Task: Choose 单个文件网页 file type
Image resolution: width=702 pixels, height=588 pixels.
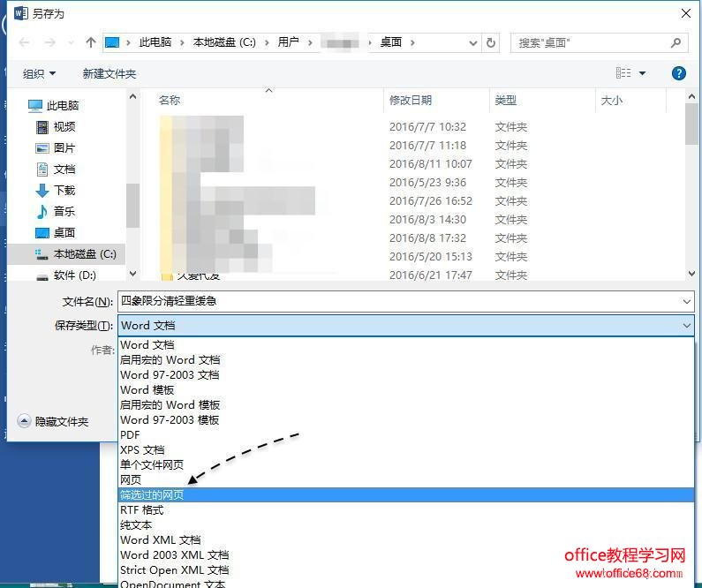Action: 406,465
